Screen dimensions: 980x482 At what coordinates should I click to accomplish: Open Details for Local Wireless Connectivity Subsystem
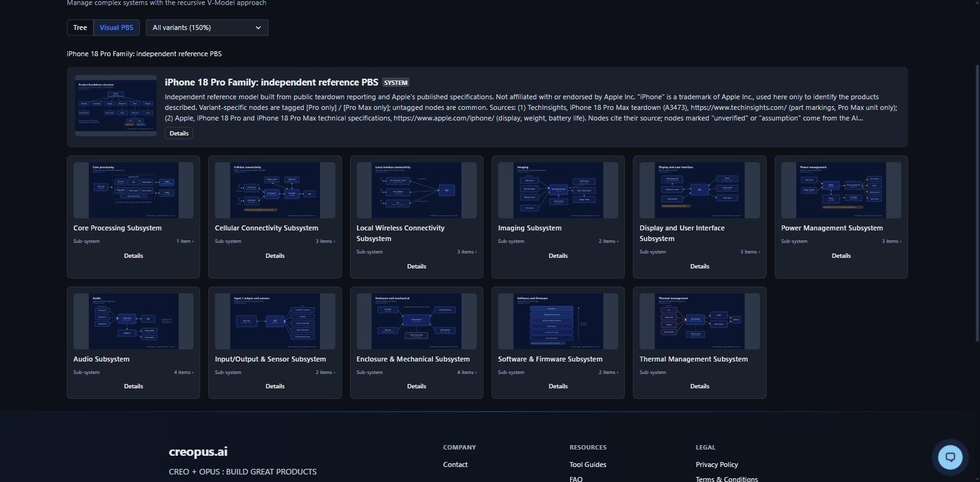[x=416, y=266]
